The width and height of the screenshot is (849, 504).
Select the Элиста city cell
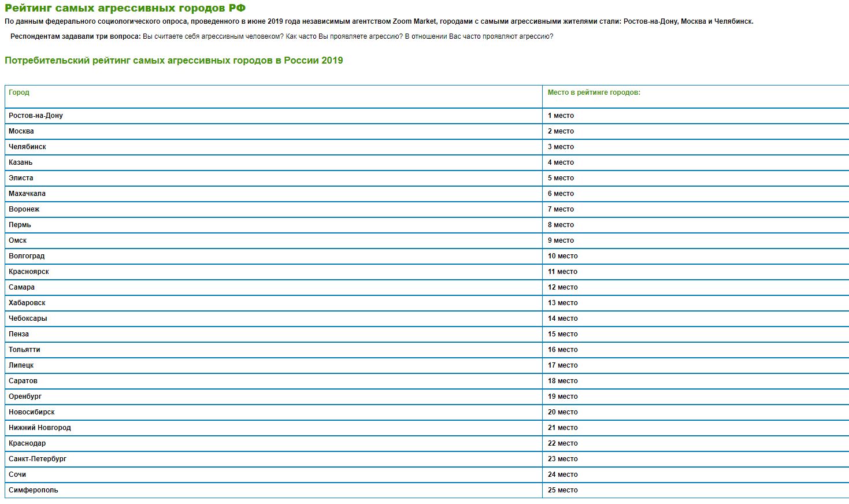pyautogui.click(x=21, y=178)
